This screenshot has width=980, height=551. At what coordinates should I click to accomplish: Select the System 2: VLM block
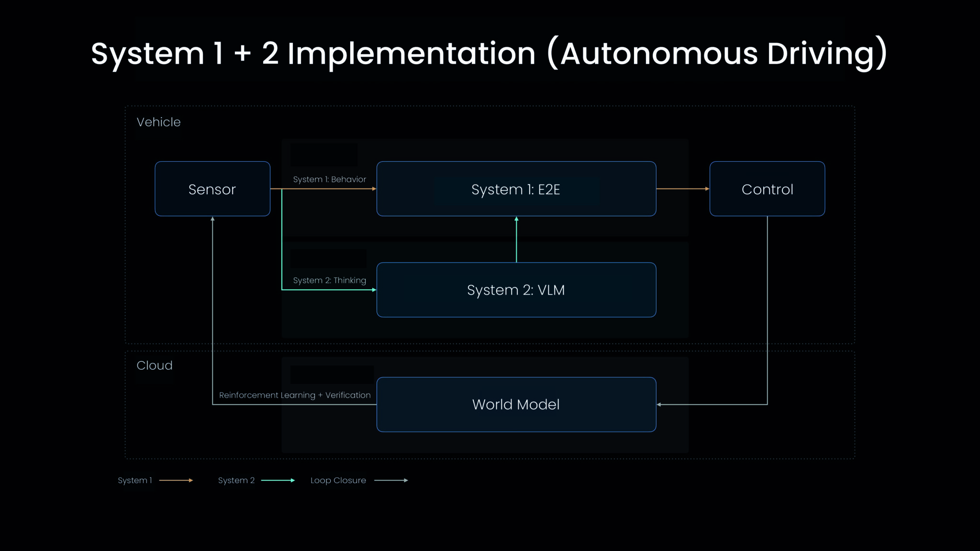point(516,289)
